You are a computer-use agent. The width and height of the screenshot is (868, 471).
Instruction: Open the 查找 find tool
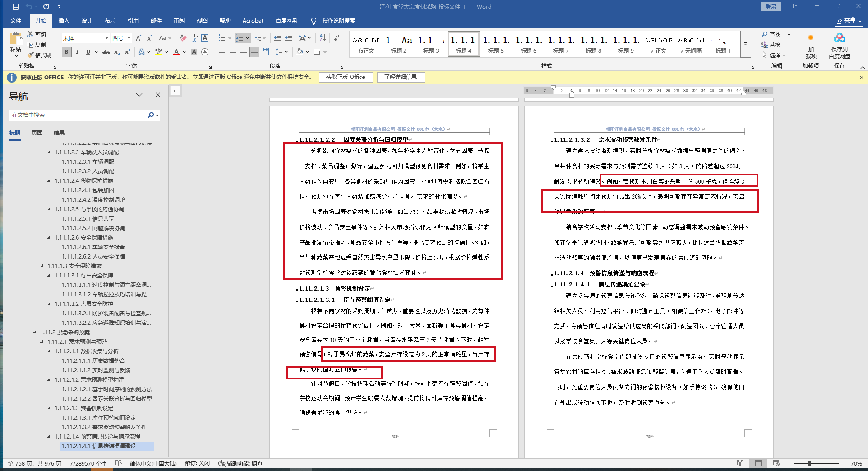(771, 34)
